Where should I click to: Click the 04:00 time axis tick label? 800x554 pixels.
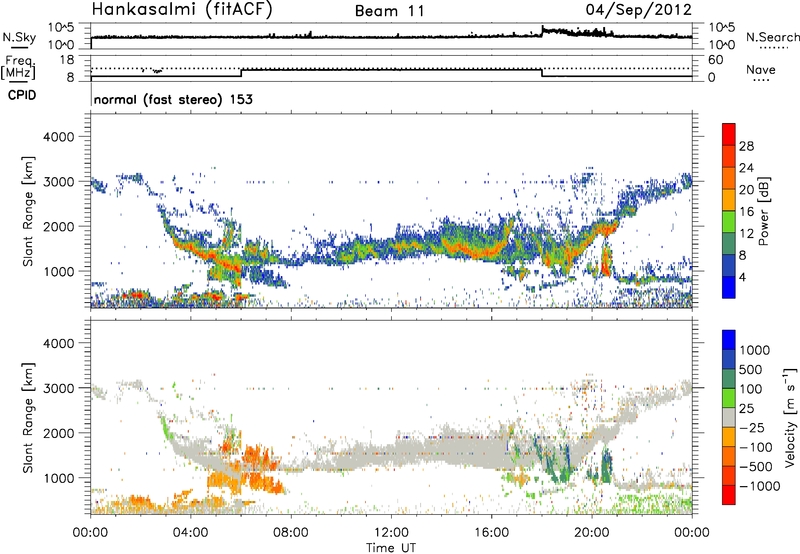point(190,533)
